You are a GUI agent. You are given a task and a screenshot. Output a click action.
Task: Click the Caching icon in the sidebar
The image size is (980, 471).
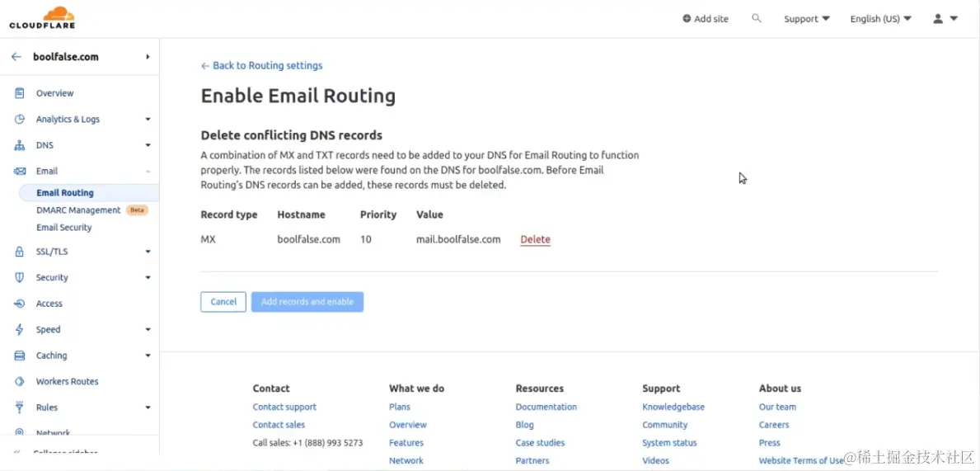point(20,356)
